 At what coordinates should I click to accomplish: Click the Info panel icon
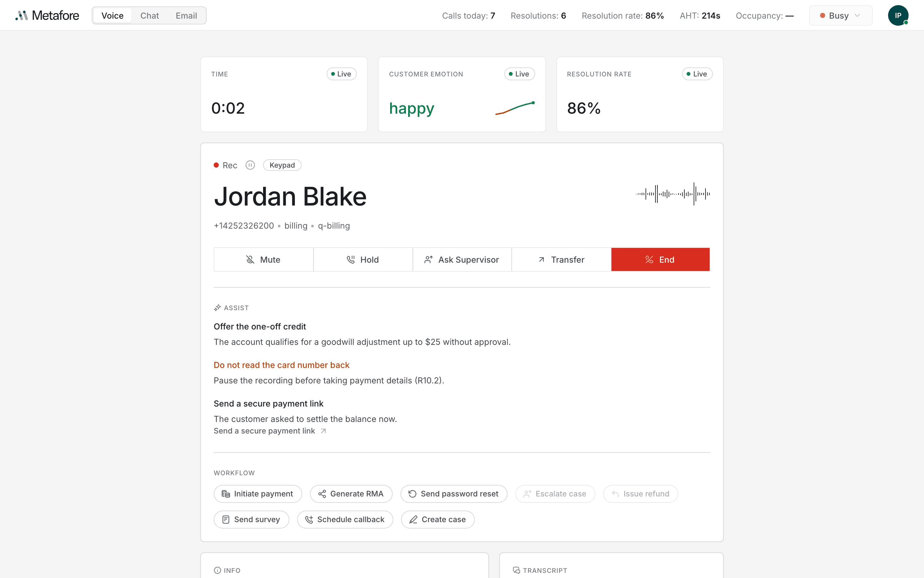pos(218,570)
